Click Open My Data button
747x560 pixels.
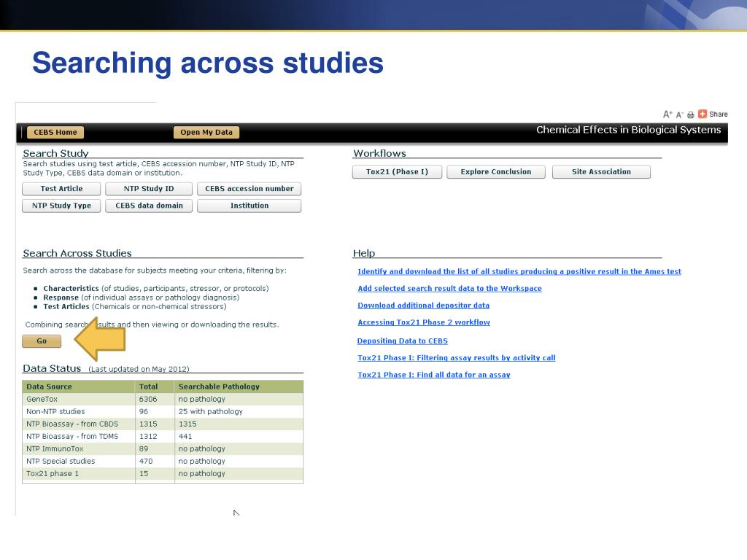click(206, 133)
